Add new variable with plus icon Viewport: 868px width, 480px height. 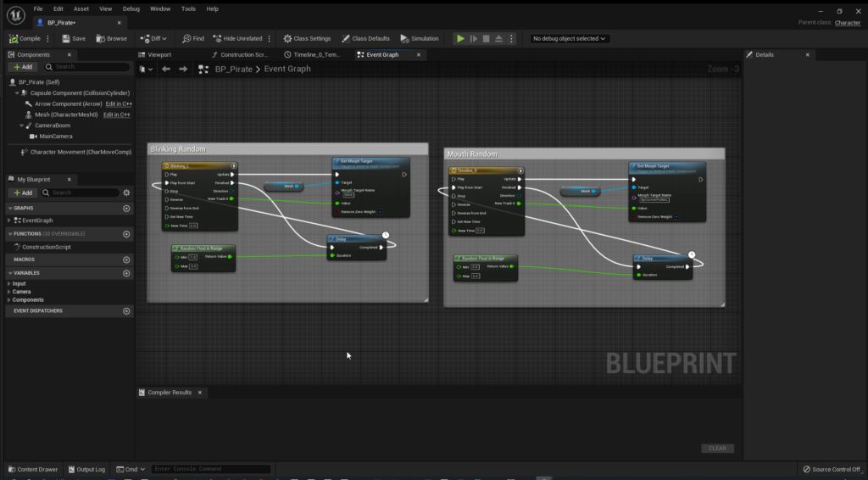pos(126,273)
